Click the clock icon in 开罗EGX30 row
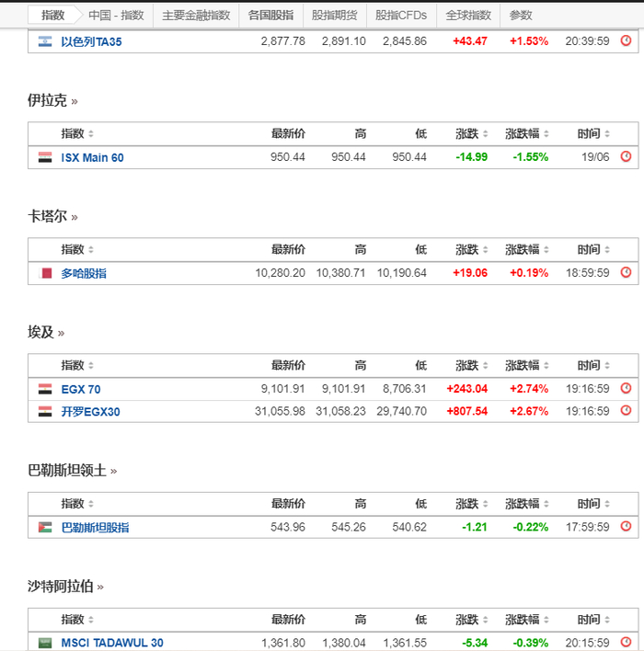The image size is (644, 651). click(x=626, y=411)
